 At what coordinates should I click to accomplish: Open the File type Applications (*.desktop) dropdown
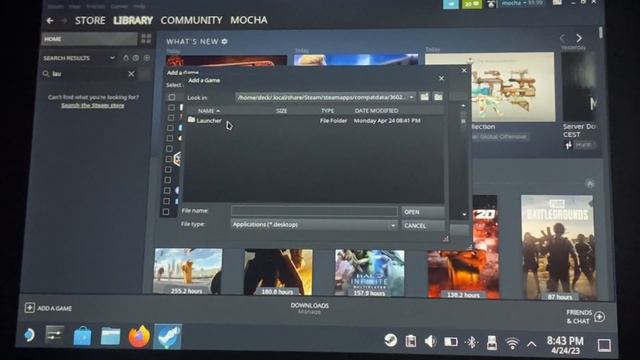[x=314, y=225]
